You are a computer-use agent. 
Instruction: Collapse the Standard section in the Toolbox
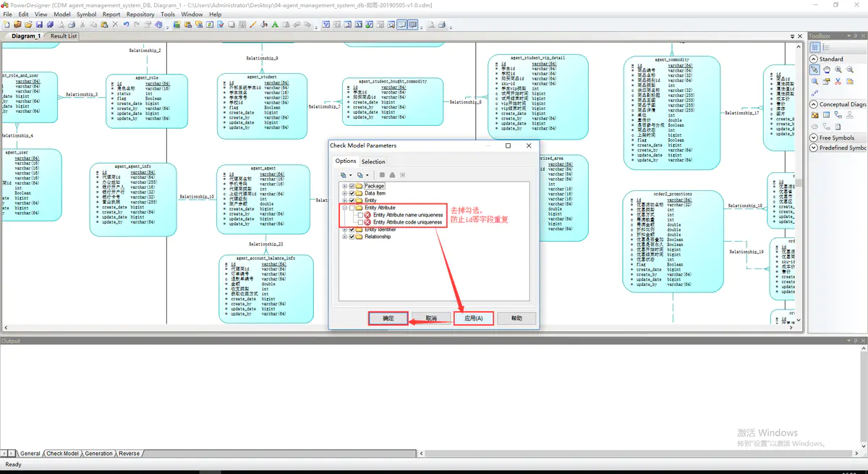click(814, 58)
